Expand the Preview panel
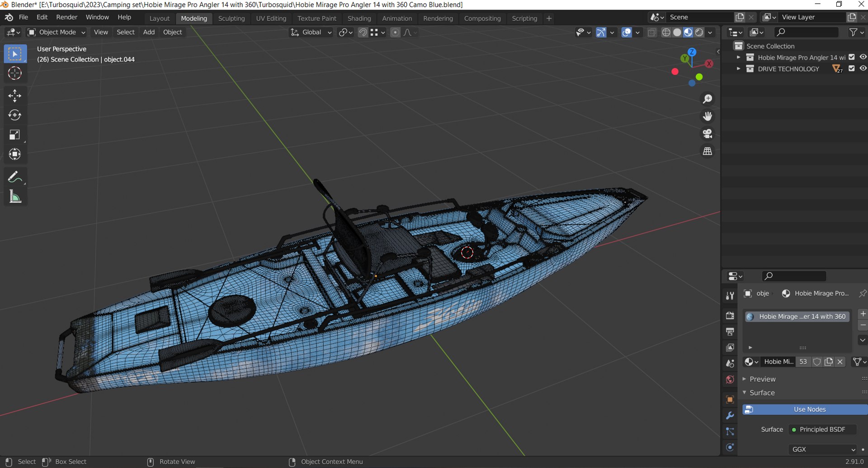The height and width of the screenshot is (468, 868). coord(762,379)
